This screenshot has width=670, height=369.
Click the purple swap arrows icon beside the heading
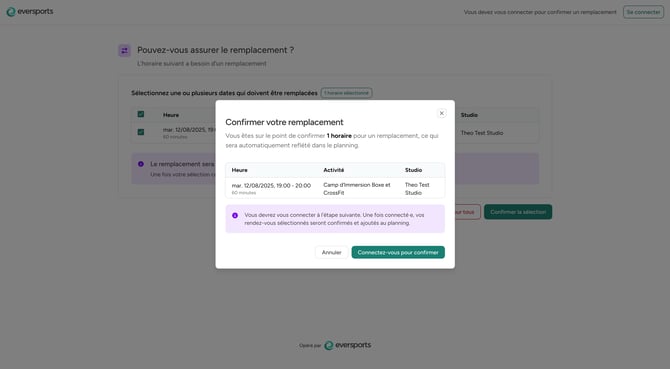[x=124, y=50]
